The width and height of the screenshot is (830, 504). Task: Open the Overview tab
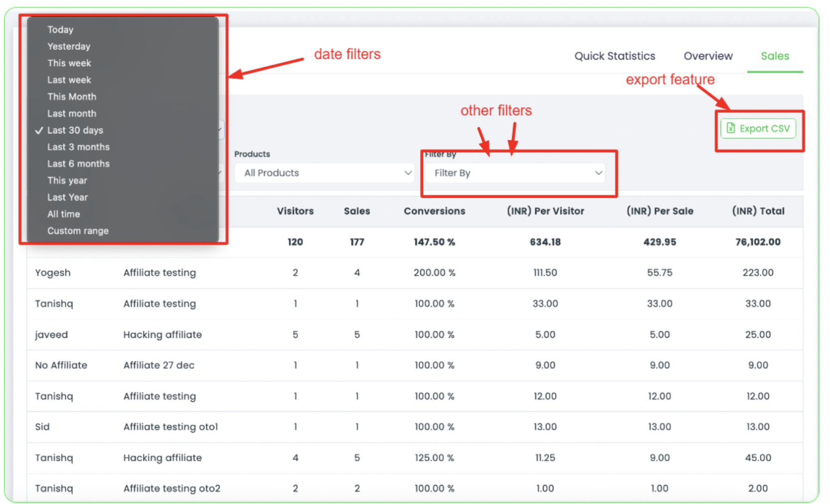click(x=707, y=56)
